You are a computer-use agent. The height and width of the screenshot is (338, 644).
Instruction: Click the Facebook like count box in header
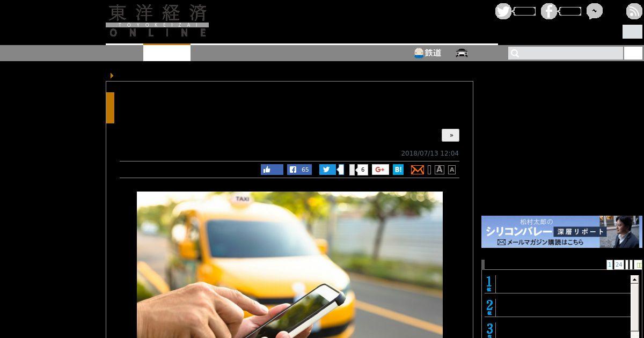pyautogui.click(x=570, y=11)
